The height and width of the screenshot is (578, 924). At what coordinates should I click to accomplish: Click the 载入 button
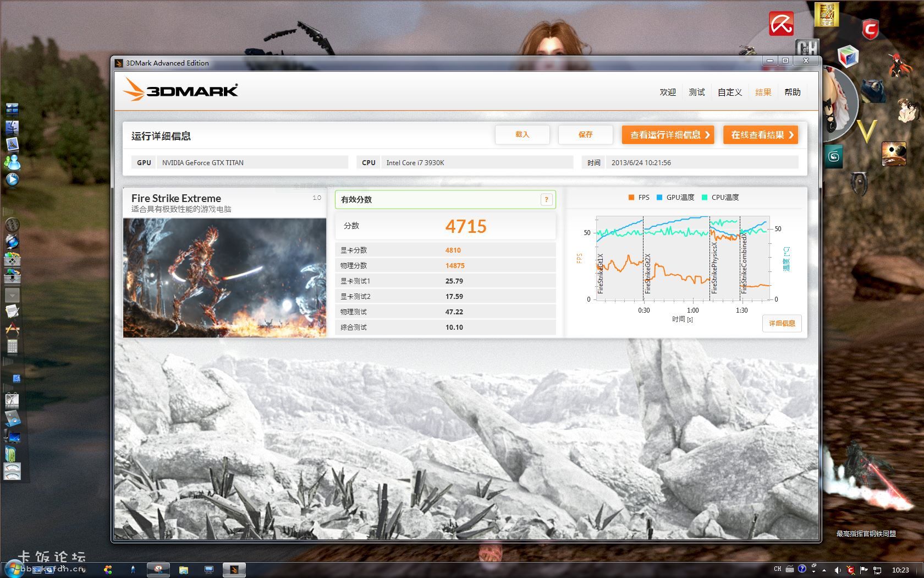click(522, 134)
